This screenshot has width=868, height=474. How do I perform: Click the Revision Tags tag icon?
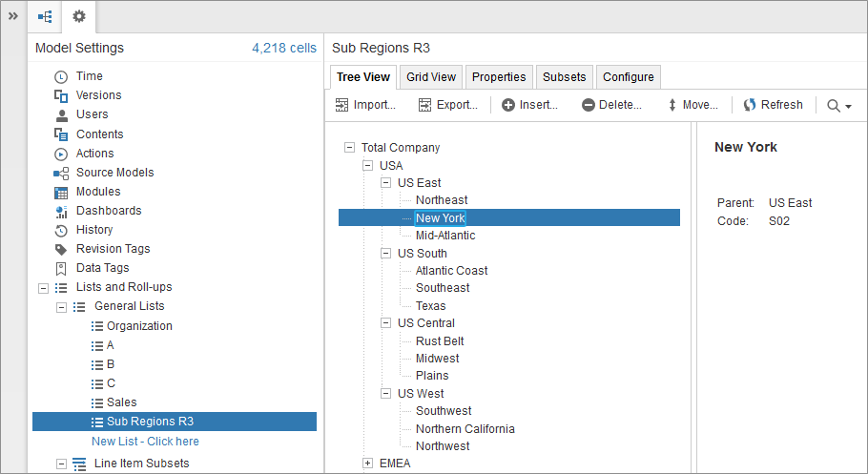coord(61,249)
